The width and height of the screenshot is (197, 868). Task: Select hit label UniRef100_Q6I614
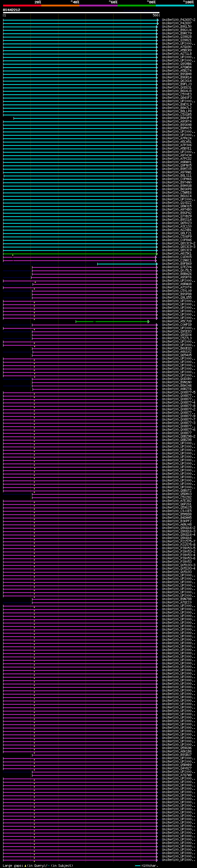[x=177, y=81]
